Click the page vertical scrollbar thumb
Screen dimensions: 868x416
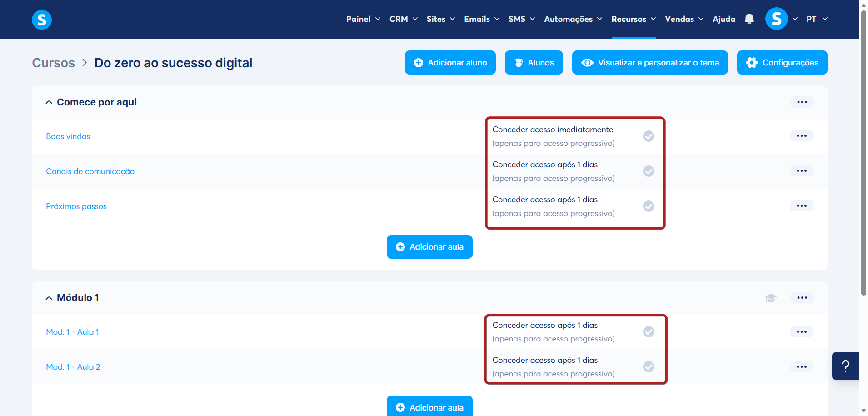click(x=863, y=152)
